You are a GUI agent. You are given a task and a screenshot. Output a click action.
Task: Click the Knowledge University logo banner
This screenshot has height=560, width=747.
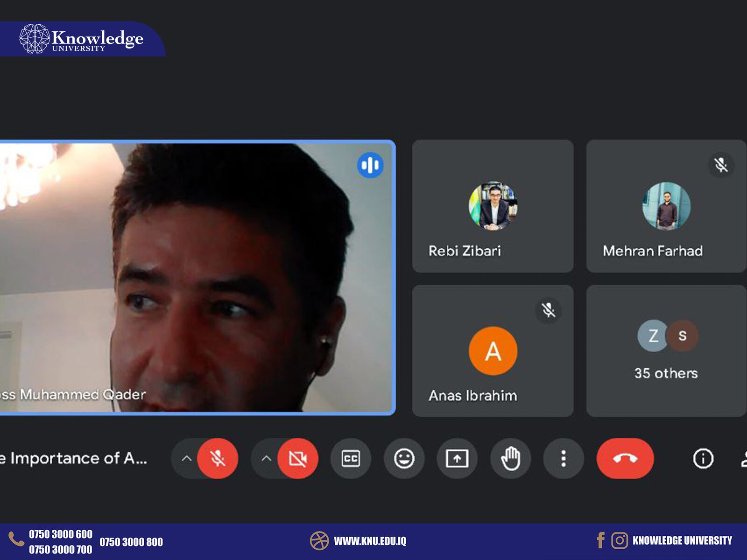pos(82,39)
